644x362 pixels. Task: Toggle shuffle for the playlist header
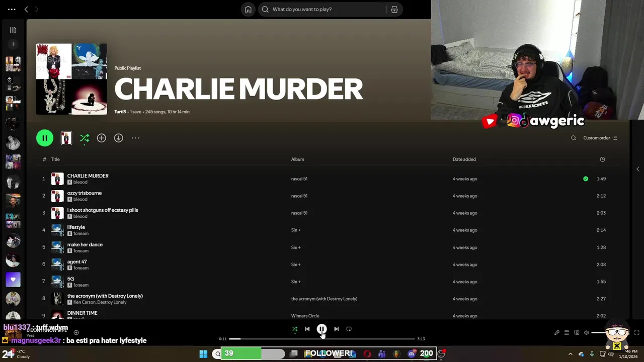85,138
